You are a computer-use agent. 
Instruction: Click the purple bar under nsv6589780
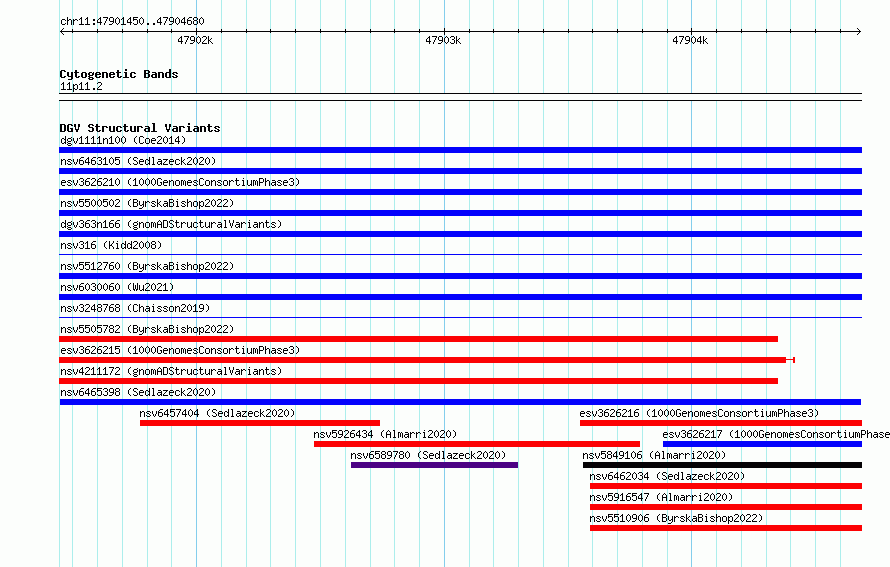point(434,465)
